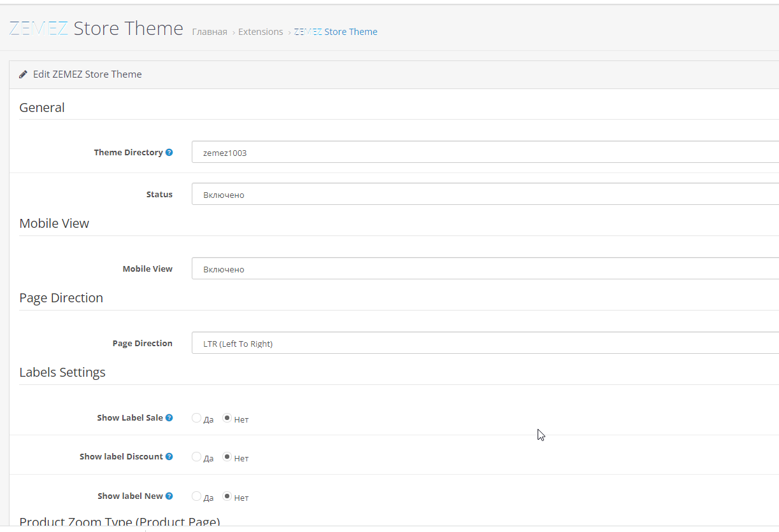Pick 'Нет' for Show label New
The width and height of the screenshot is (779, 532).
227,496
